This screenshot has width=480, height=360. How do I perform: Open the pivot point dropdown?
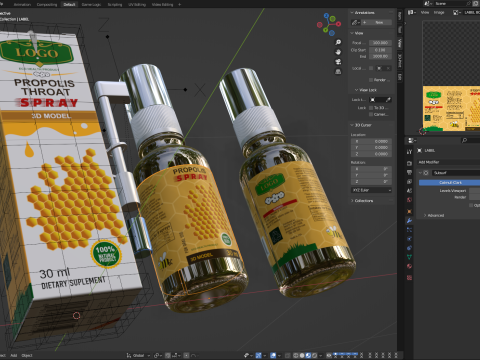pos(158,355)
